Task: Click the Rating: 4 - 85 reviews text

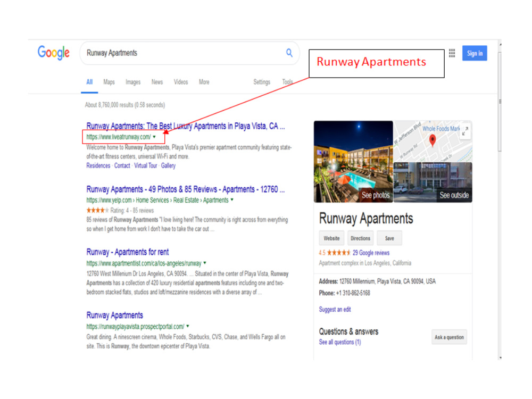Action: click(x=132, y=210)
